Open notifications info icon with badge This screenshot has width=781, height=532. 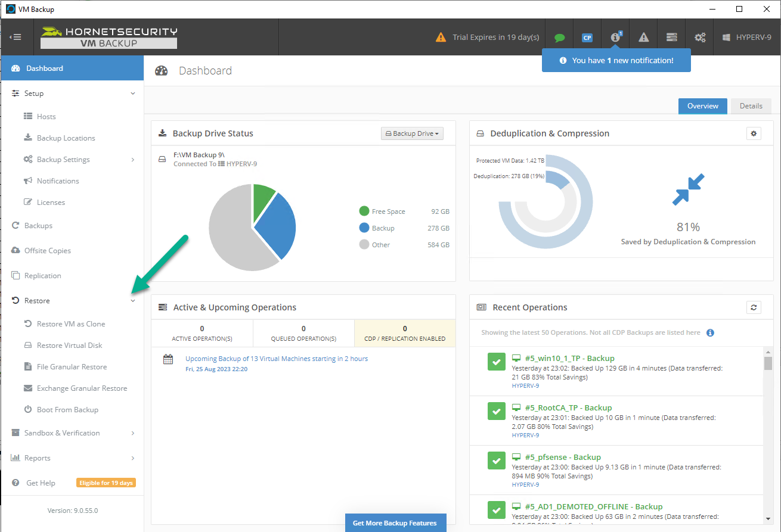(x=615, y=37)
